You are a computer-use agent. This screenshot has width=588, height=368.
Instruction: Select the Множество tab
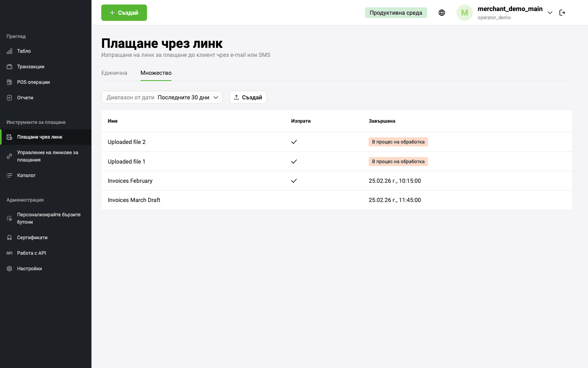tap(156, 73)
